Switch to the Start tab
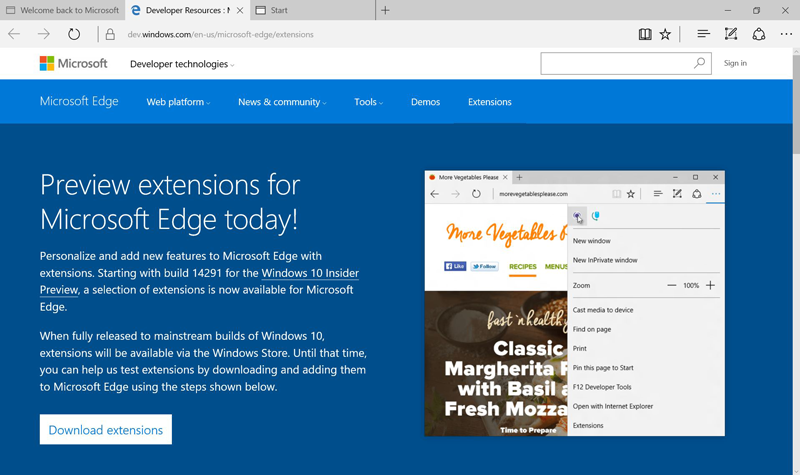Image resolution: width=800 pixels, height=475 pixels. click(312, 10)
